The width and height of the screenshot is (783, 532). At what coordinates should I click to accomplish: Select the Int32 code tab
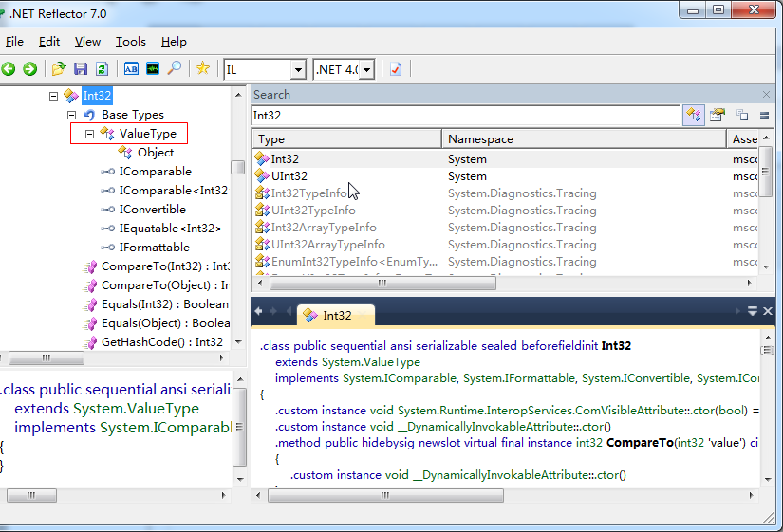(337, 315)
